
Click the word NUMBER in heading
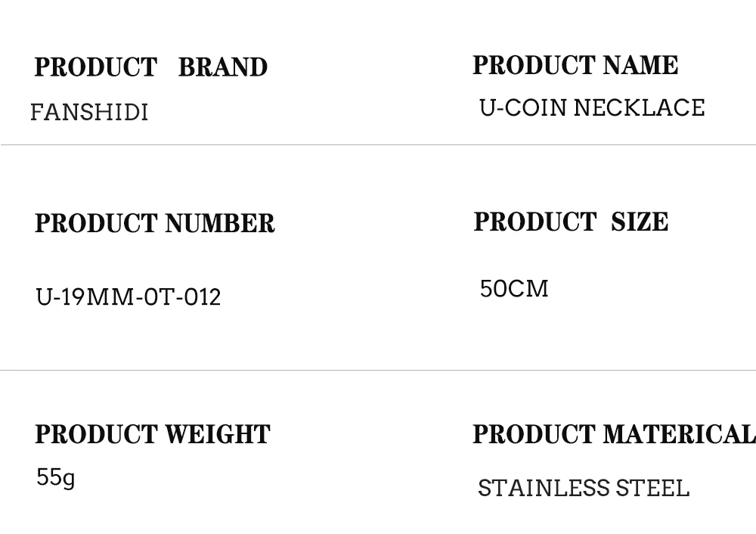[219, 224]
